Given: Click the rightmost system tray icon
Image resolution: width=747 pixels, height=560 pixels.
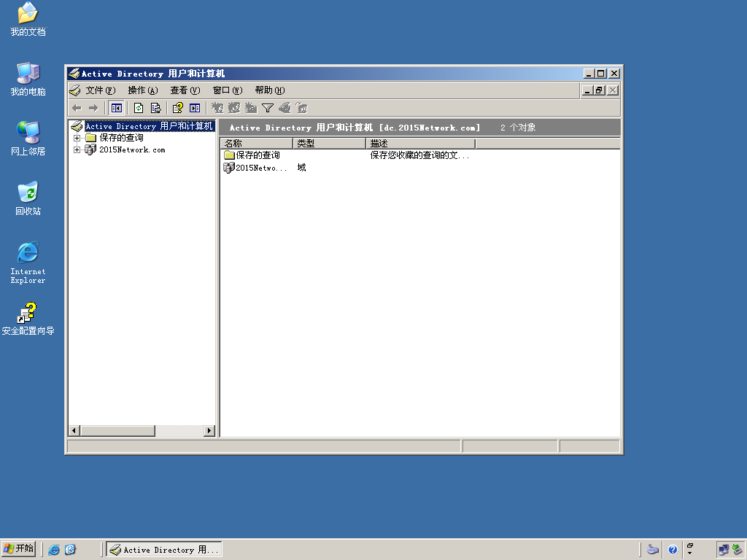Looking at the screenshot, I should click(x=737, y=550).
